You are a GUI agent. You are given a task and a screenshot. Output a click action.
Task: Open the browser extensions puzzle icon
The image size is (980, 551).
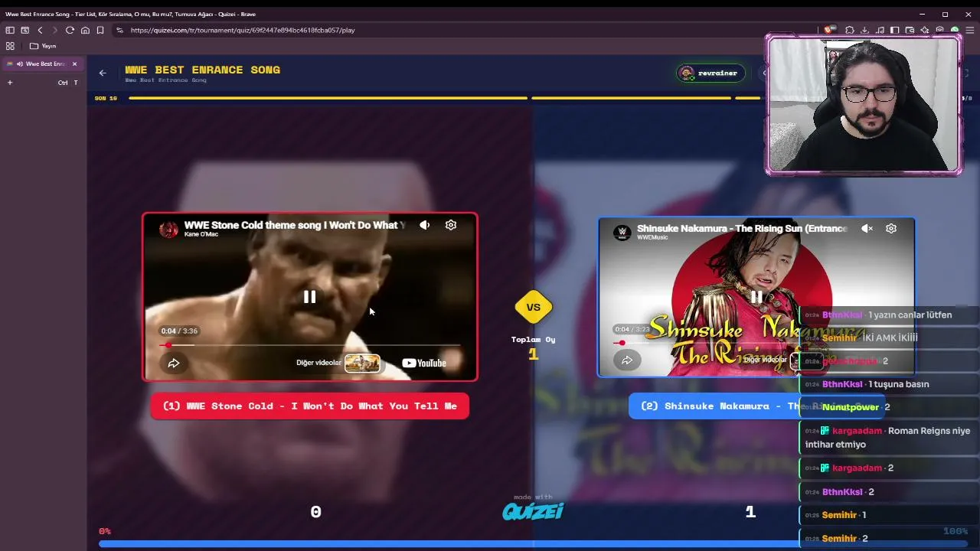point(850,30)
